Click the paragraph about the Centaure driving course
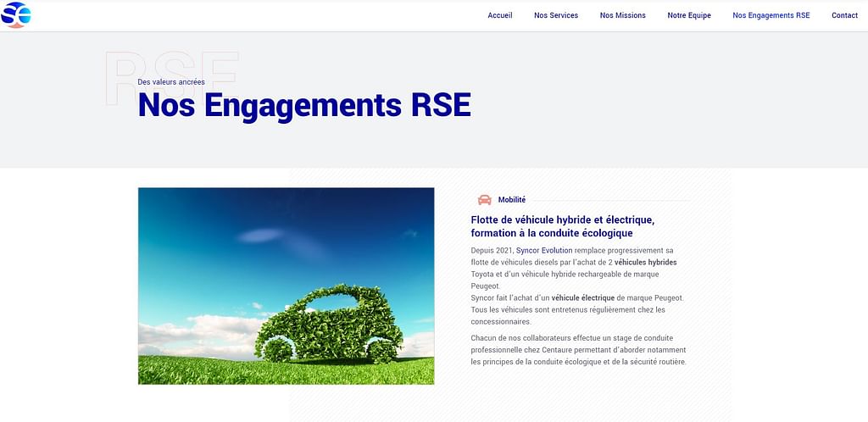 click(x=578, y=350)
